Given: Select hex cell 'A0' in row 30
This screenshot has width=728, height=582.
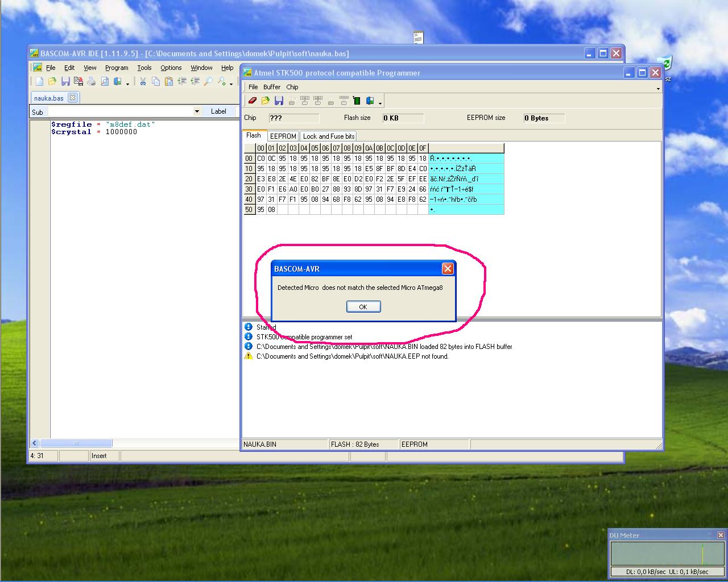Looking at the screenshot, I should pyautogui.click(x=293, y=189).
